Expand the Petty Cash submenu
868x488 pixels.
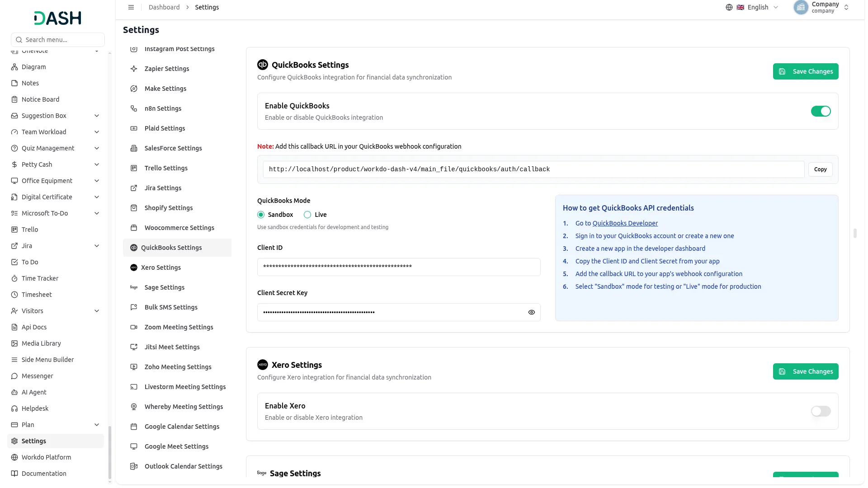(55, 164)
